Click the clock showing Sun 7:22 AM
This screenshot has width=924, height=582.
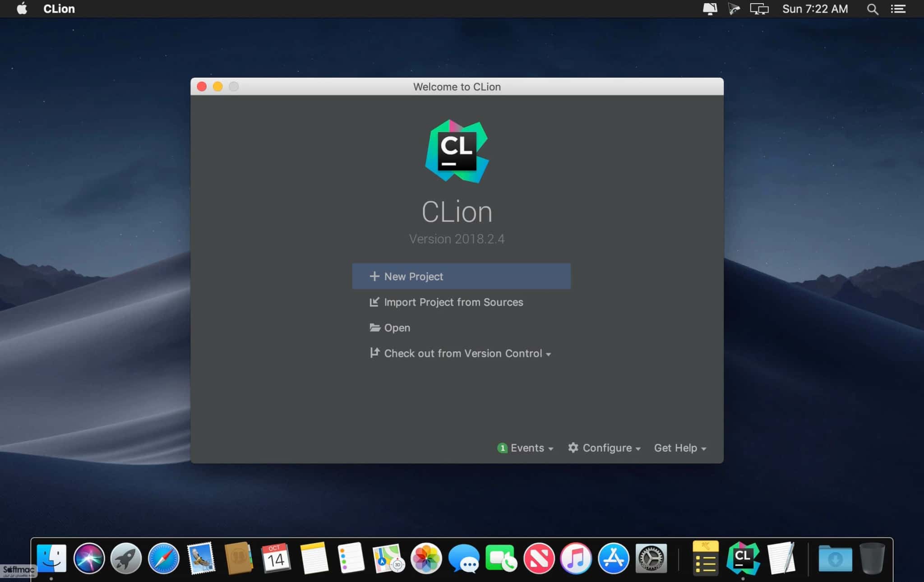click(x=815, y=9)
